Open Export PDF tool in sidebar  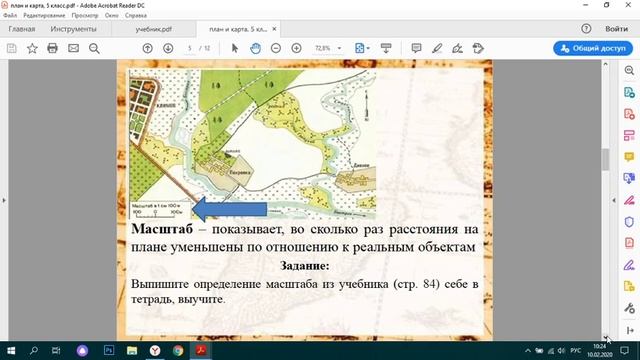629,93
